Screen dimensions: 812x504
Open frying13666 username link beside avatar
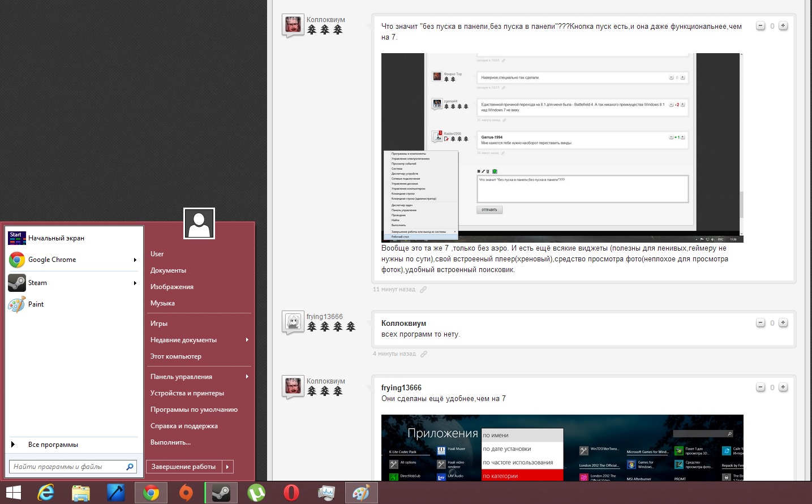point(325,317)
